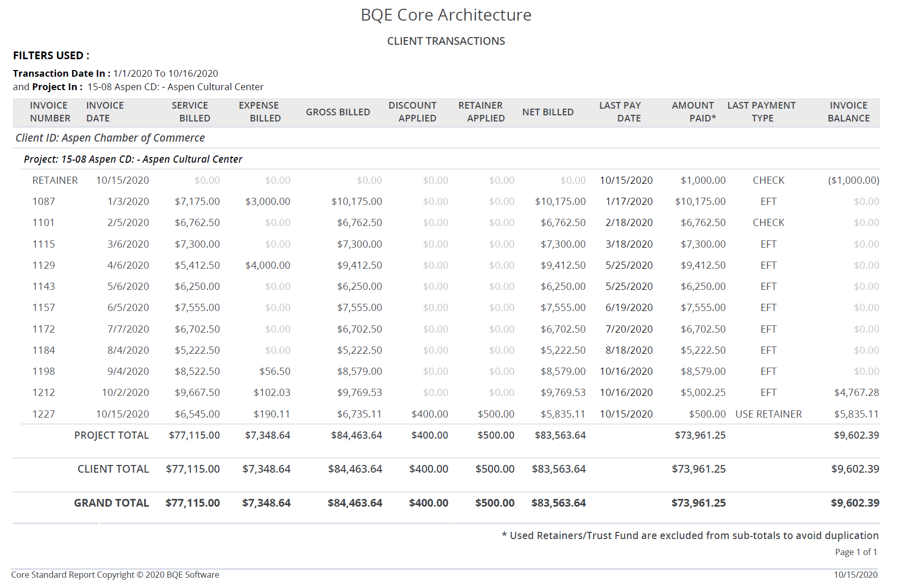
Task: Select Client ID: Aspen Chamber of Commerce row
Action: tap(110, 138)
